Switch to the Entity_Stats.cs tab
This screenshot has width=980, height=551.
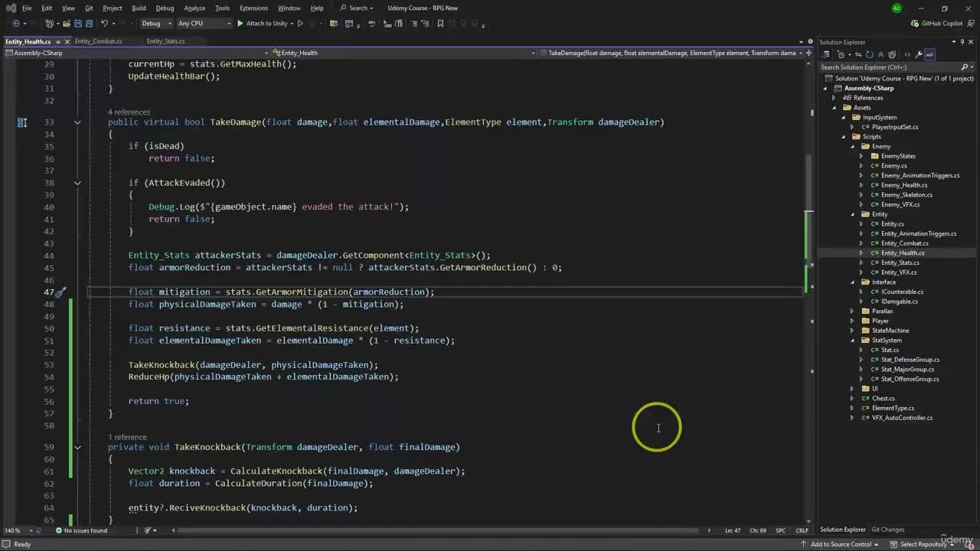[x=165, y=41]
